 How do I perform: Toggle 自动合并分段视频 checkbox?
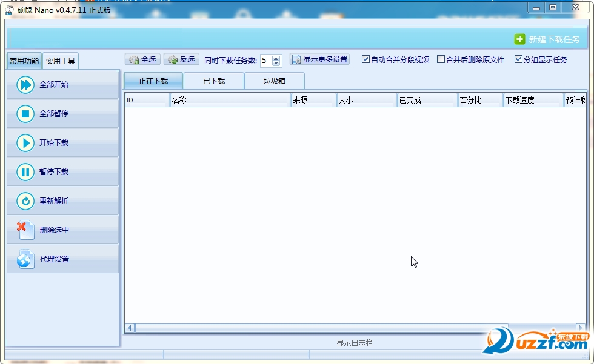(x=365, y=59)
